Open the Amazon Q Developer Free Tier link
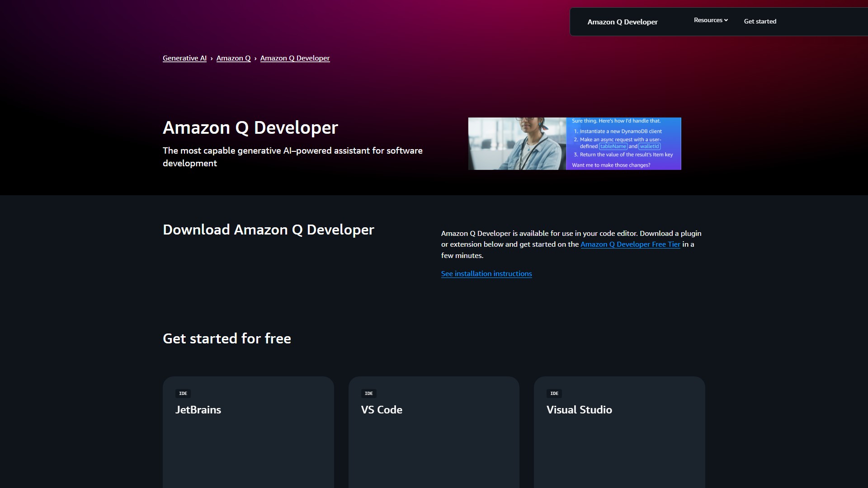Screen dimensions: 868x488 coord(630,244)
